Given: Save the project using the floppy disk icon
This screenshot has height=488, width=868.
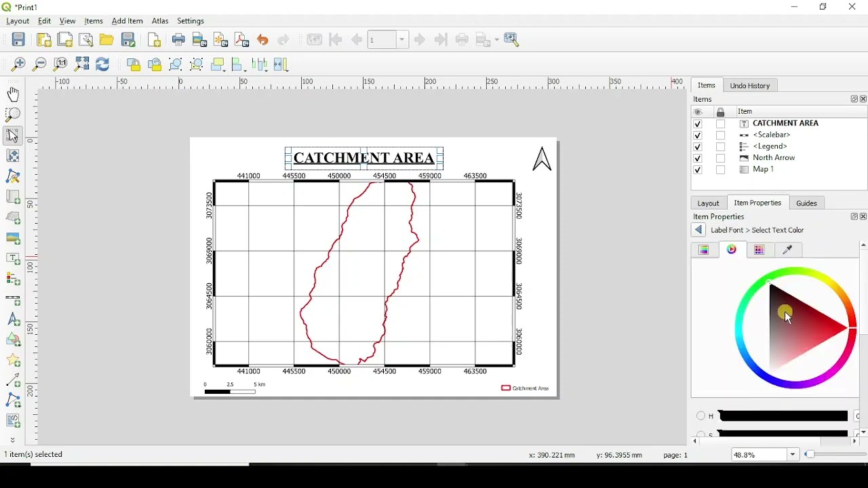Looking at the screenshot, I should tap(18, 40).
